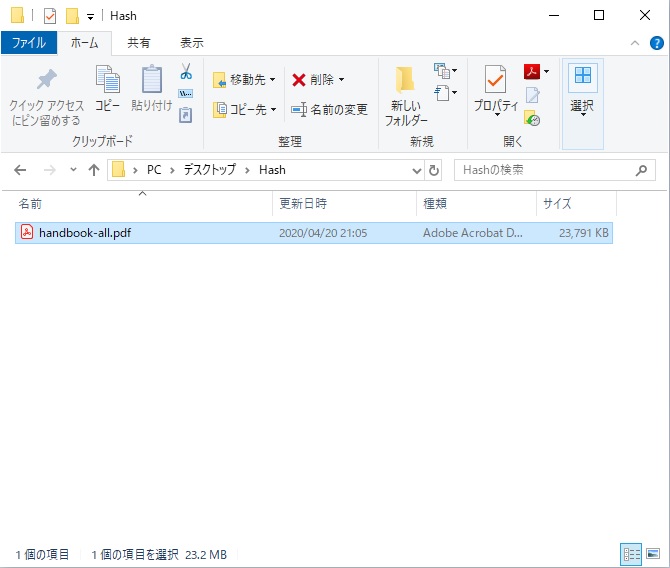Create a New folder (新しいフォルダー)

coord(406,96)
